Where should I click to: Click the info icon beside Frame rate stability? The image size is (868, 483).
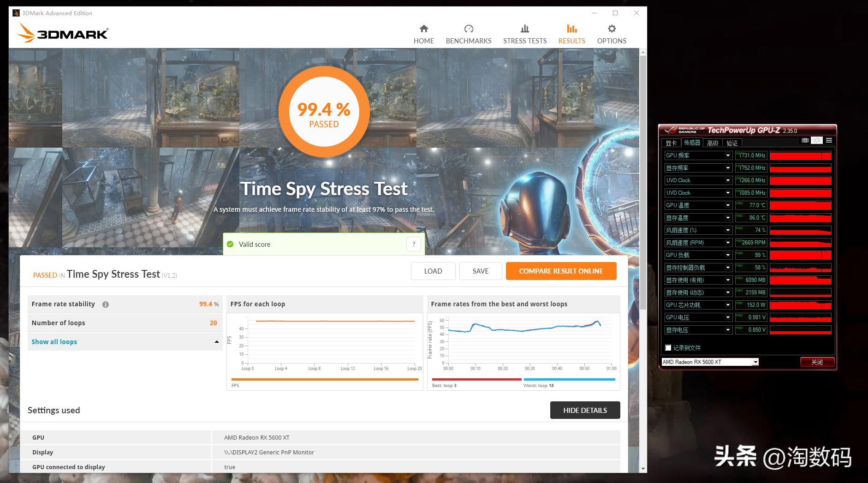click(106, 304)
